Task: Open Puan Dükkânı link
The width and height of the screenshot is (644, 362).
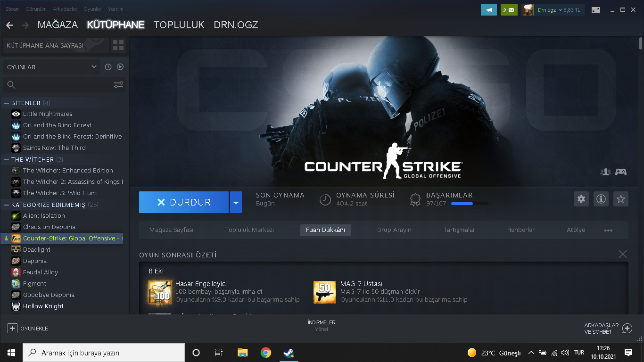Action: [x=325, y=230]
